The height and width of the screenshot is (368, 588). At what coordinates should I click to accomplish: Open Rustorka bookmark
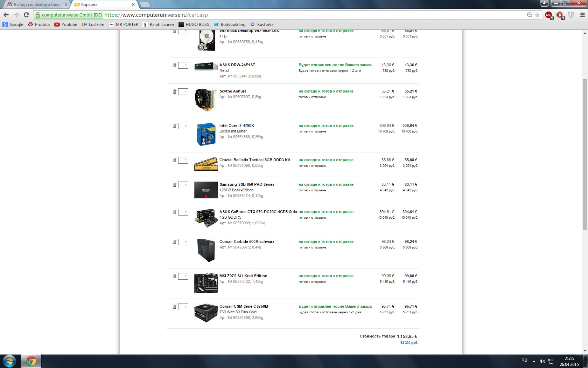pos(262,25)
